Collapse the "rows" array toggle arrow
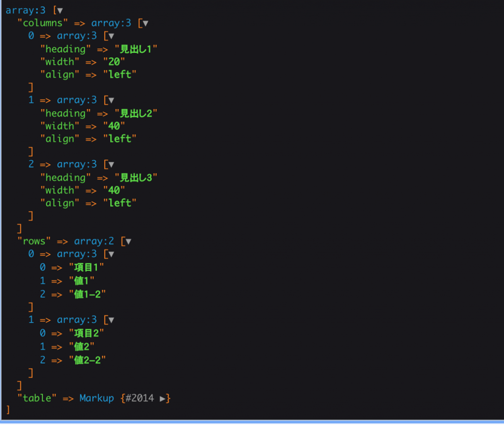504x426 pixels. coord(128,241)
